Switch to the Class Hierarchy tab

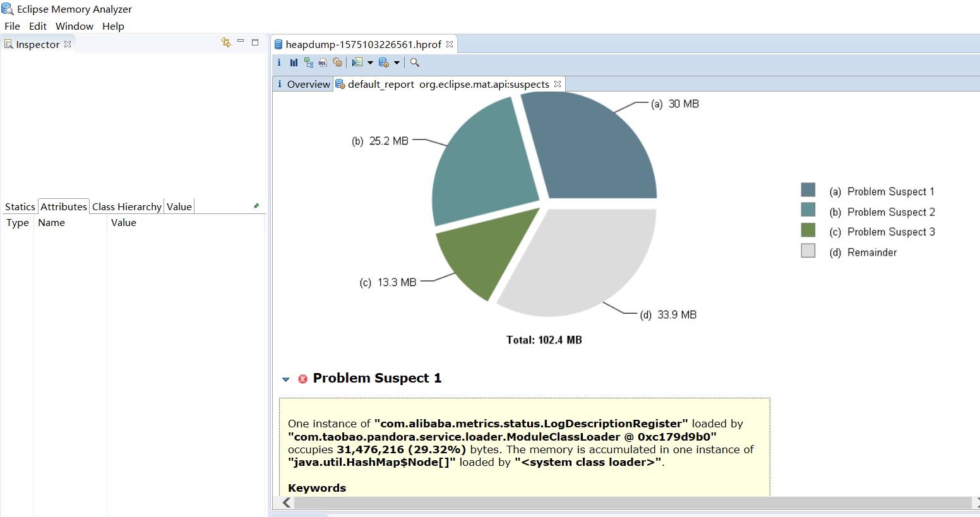coord(126,206)
